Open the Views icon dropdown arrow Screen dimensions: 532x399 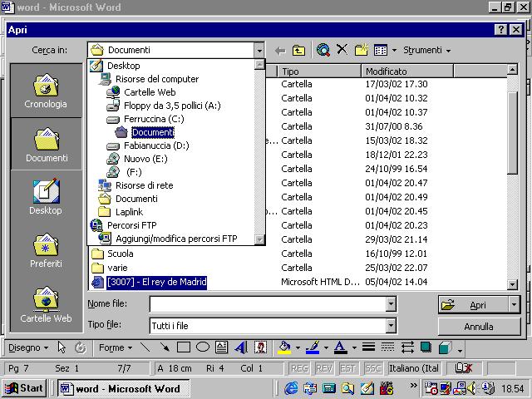click(394, 51)
